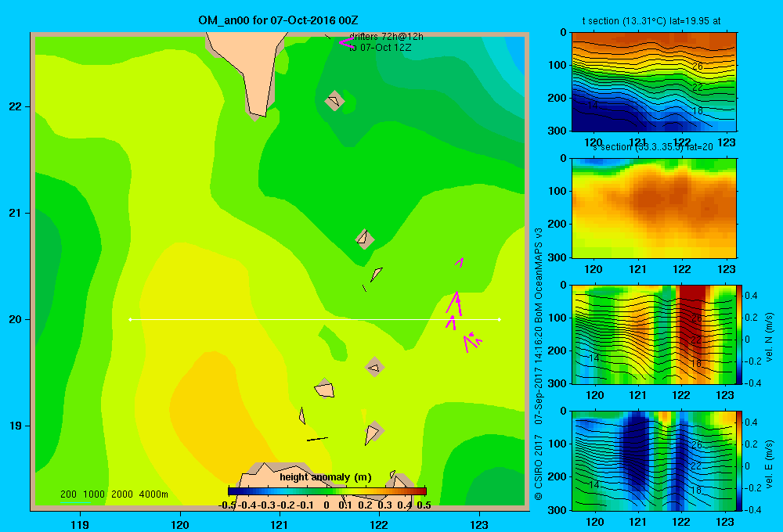Click latitude label 20 on main map
The image size is (783, 532).
point(16,319)
